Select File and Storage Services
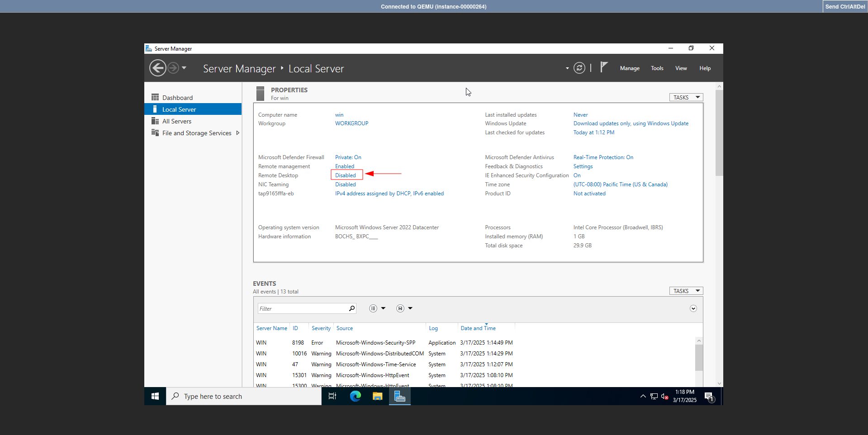The width and height of the screenshot is (868, 435). (193, 133)
